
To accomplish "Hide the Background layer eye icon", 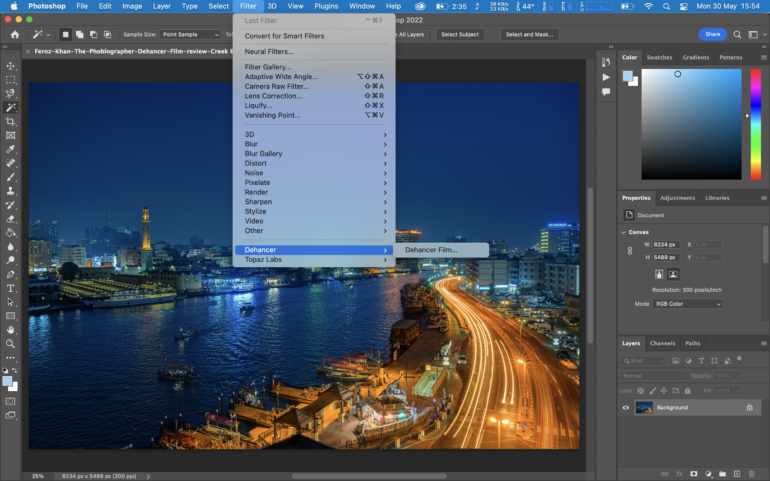I will 626,407.
